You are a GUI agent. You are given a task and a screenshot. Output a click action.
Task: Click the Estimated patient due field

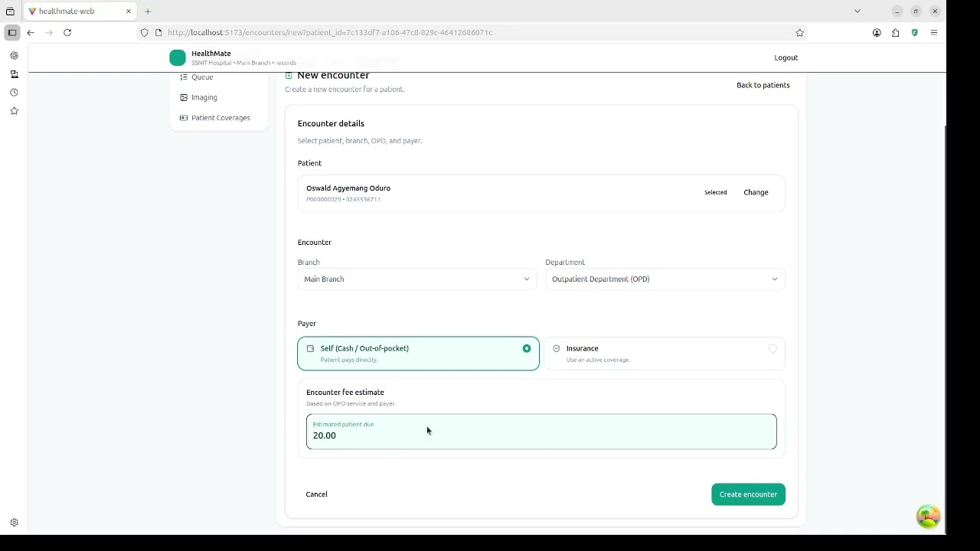click(x=541, y=432)
